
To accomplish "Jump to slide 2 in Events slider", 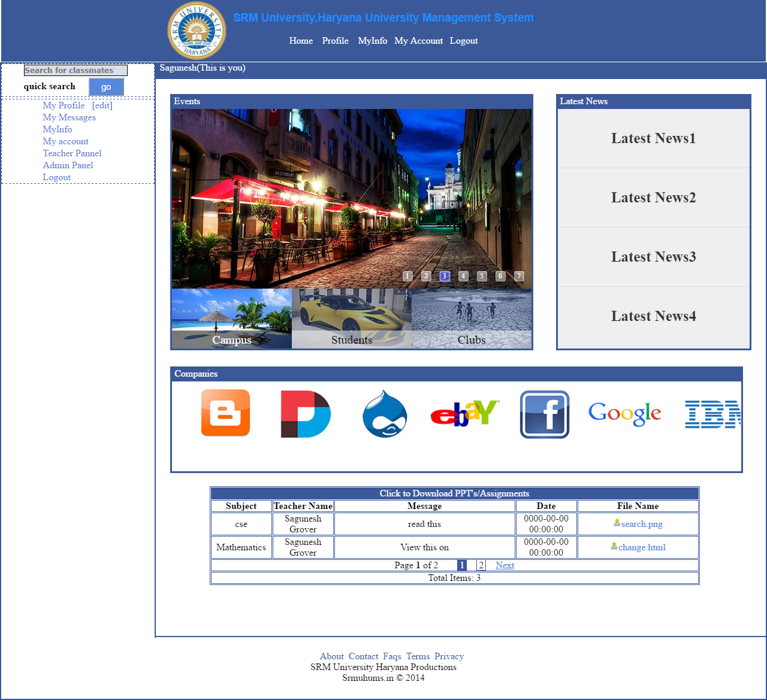I will [x=426, y=276].
